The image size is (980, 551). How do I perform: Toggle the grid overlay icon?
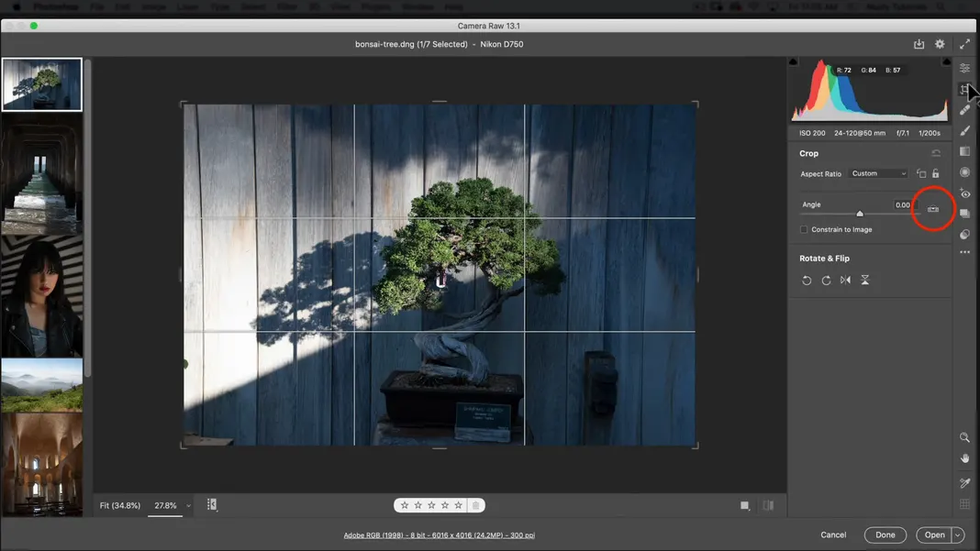coord(964,503)
